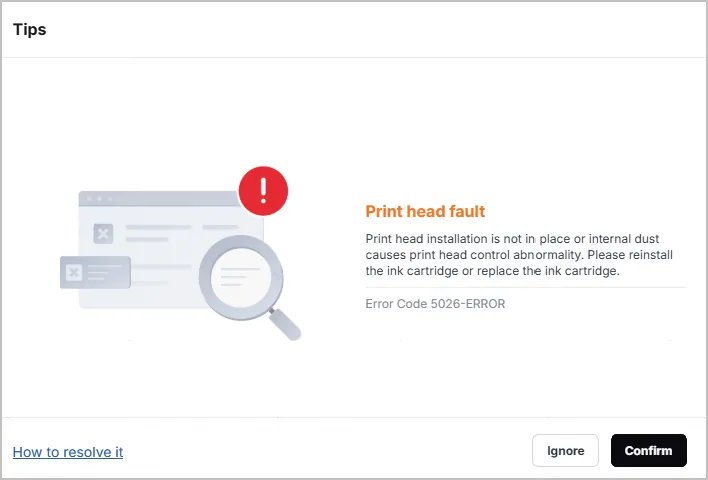Click the X icon on the small overlapping card
Screen dimensions: 708x480
click(74, 272)
